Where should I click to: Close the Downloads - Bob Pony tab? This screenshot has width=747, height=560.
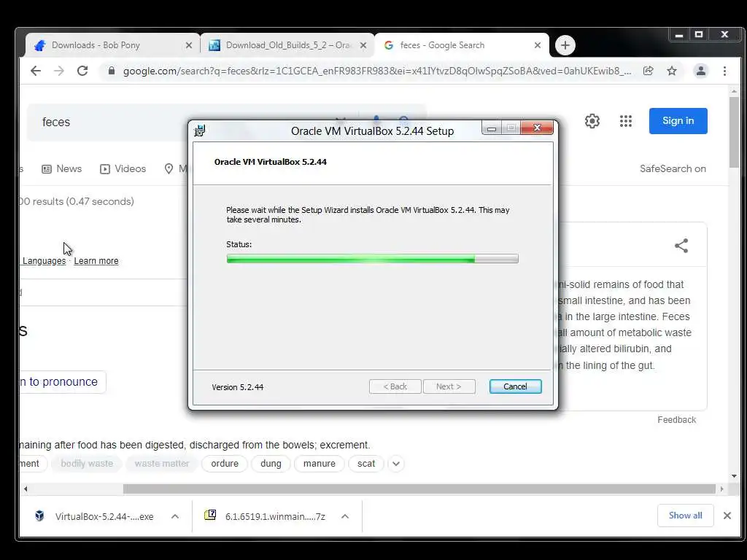pos(189,45)
